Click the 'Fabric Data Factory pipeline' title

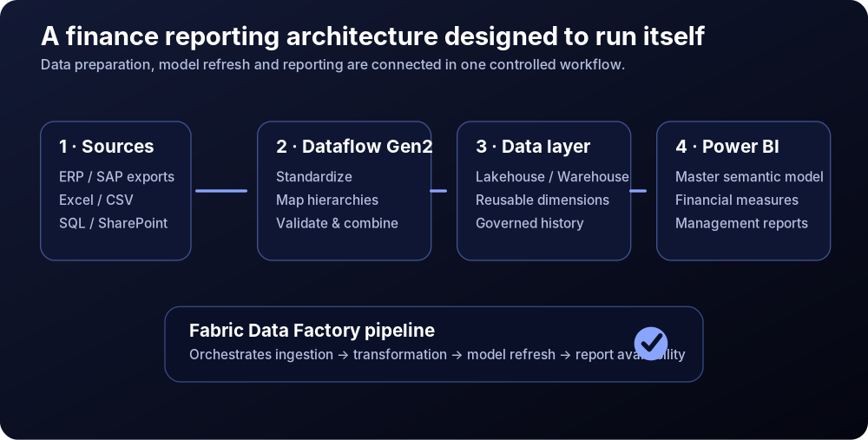click(312, 331)
